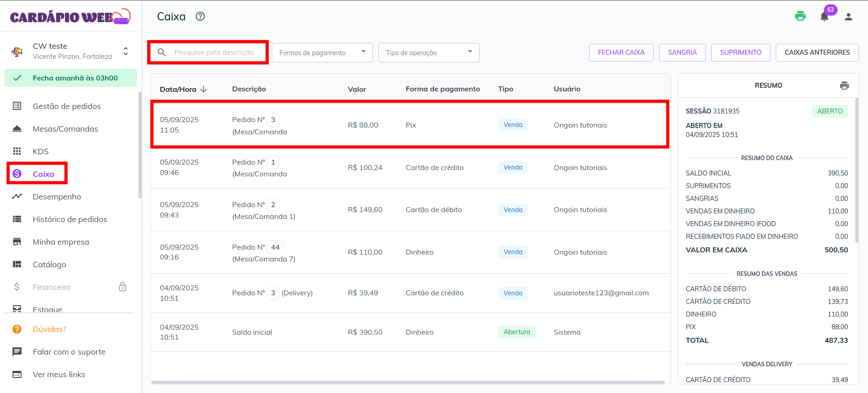Go to Gestão de pedidos menu
The image size is (868, 393).
66,106
